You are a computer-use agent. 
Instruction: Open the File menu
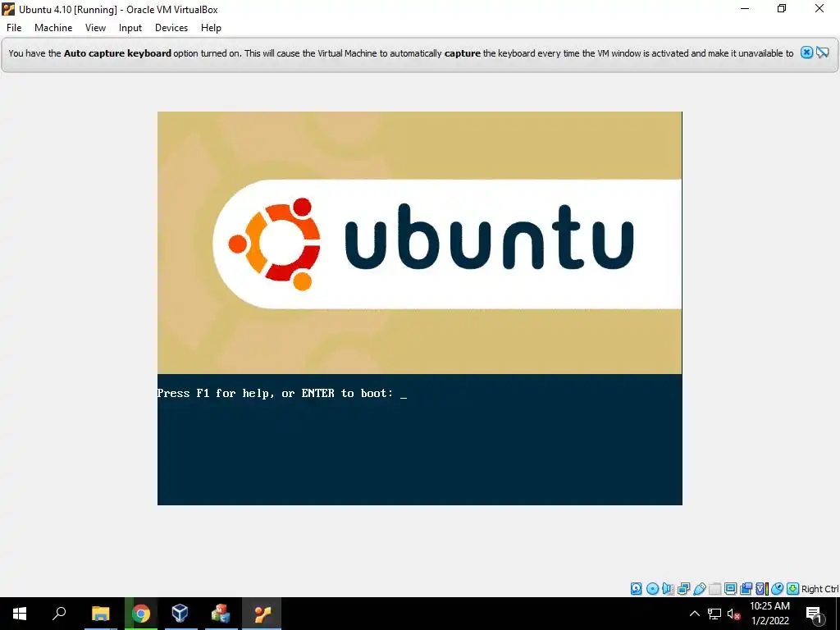tap(14, 28)
